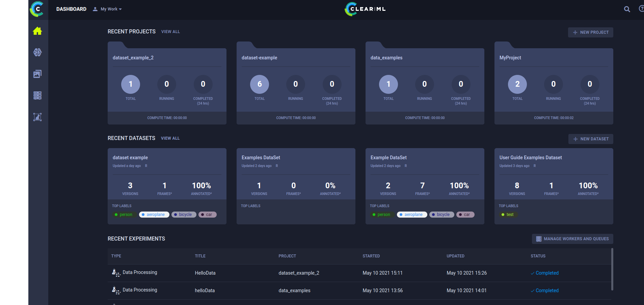Open the Home dashboard sidebar icon

(x=37, y=31)
